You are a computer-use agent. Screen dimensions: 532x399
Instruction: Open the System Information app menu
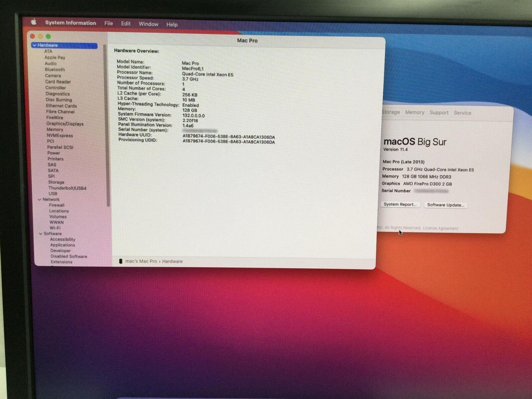coord(70,23)
